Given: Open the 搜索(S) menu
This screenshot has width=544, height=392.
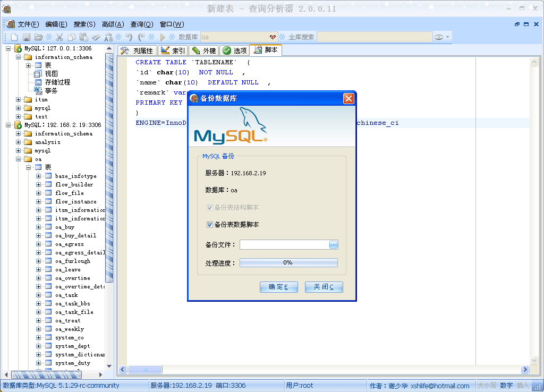Looking at the screenshot, I should (x=84, y=24).
